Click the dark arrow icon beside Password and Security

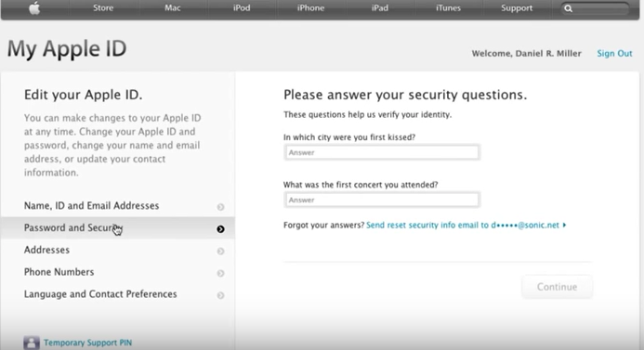[220, 229]
